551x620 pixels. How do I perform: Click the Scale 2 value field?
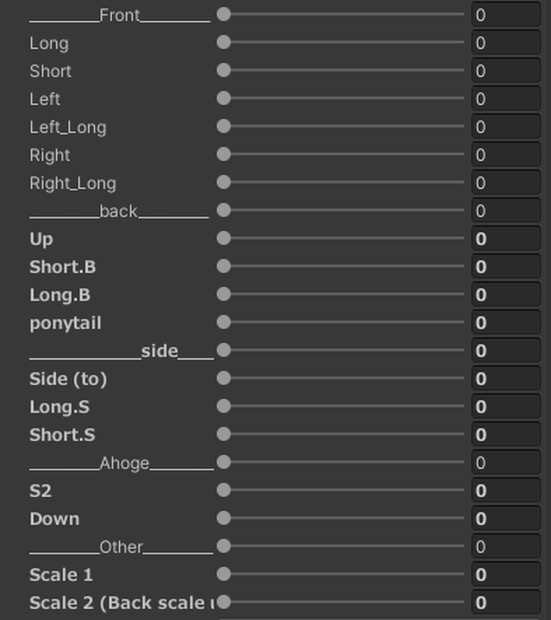(506, 603)
